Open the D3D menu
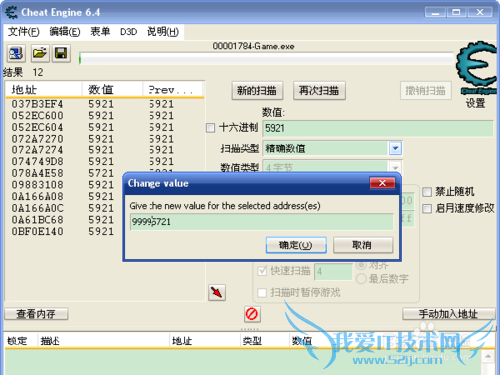The width and height of the screenshot is (500, 375). (128, 32)
